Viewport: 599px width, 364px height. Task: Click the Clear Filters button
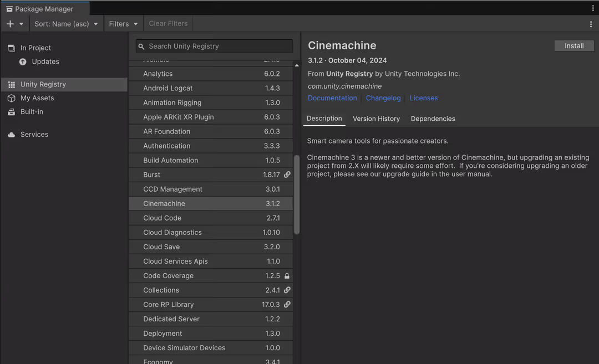pyautogui.click(x=168, y=24)
